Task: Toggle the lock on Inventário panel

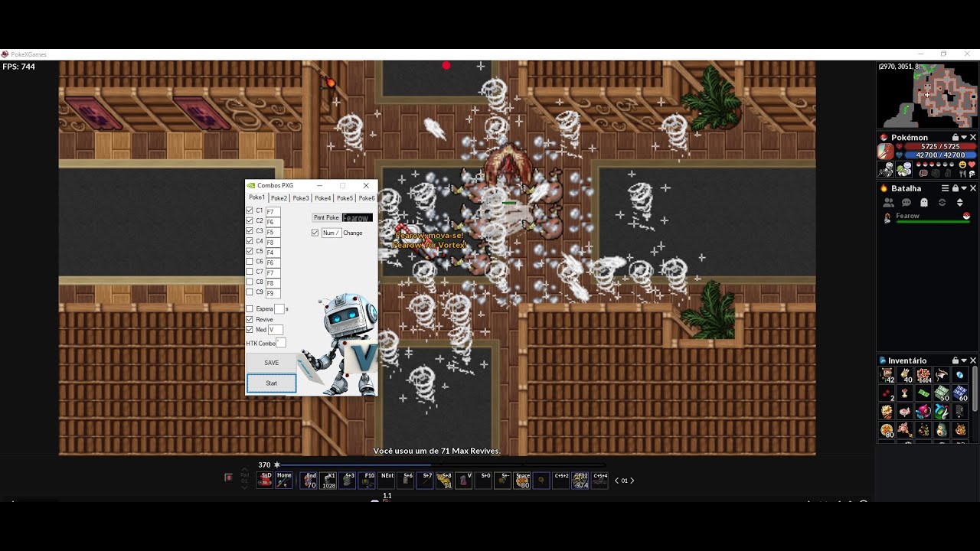Action: click(x=955, y=360)
